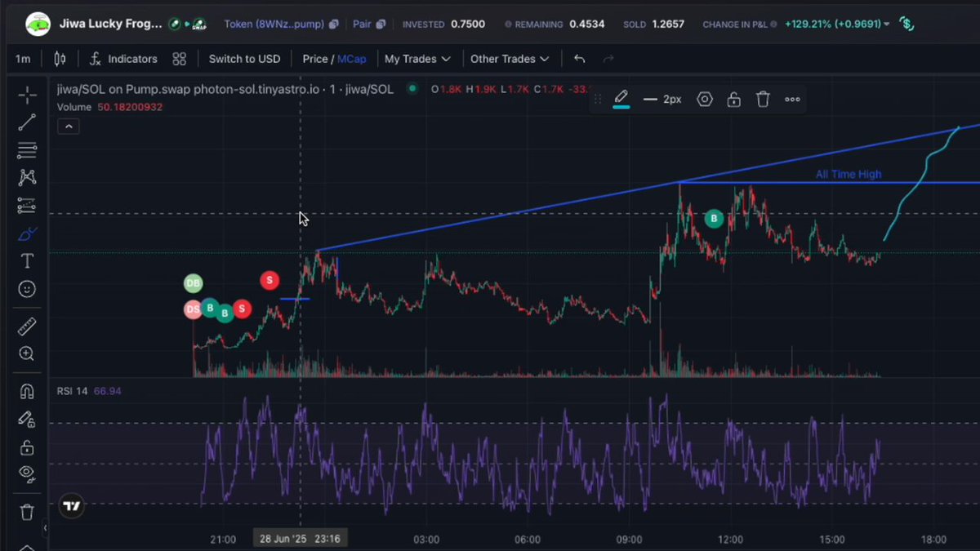The width and height of the screenshot is (980, 551).
Task: Click the Volume 50.18200932 legend
Action: [x=109, y=107]
